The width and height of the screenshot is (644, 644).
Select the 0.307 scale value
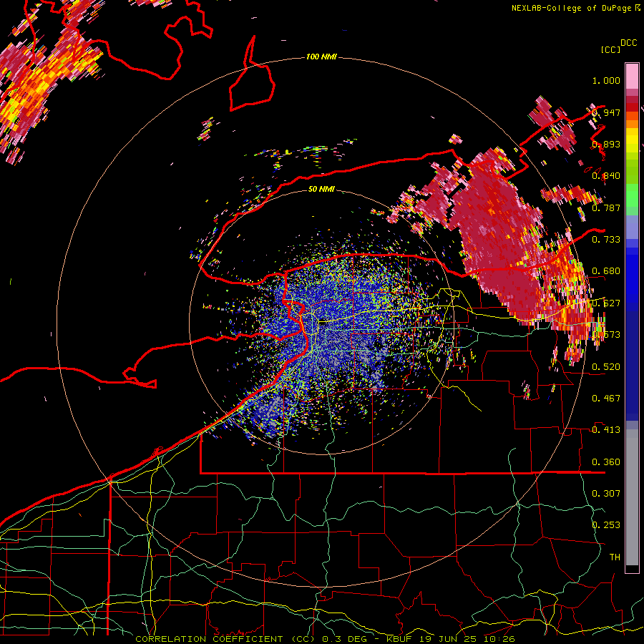pos(606,493)
